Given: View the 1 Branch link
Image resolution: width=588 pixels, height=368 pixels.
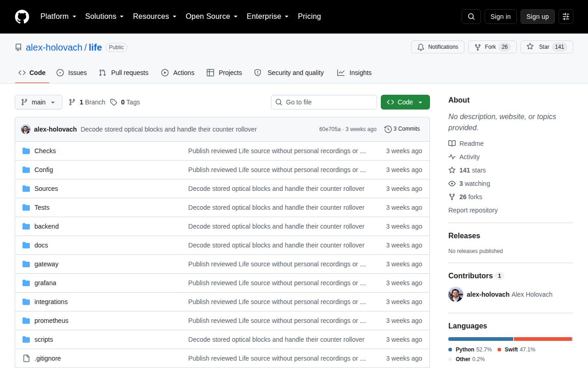Looking at the screenshot, I should (x=87, y=102).
